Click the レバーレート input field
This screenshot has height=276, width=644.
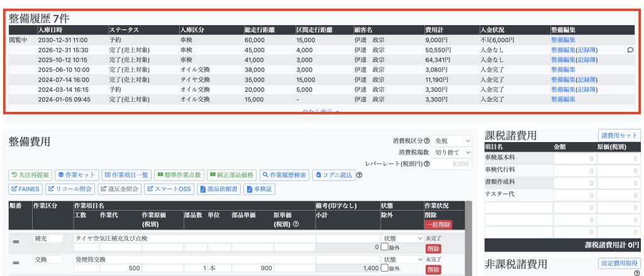pos(451,164)
